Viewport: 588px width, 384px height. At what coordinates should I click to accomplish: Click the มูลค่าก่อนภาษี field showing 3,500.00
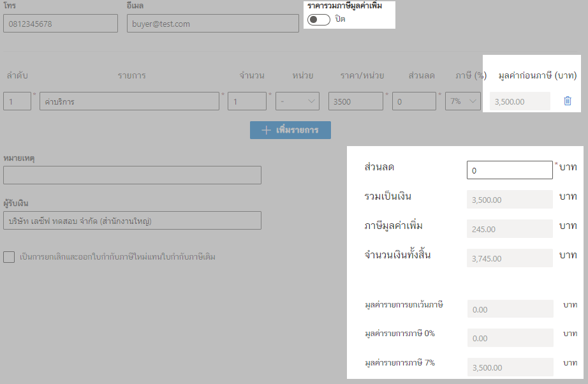[520, 101]
